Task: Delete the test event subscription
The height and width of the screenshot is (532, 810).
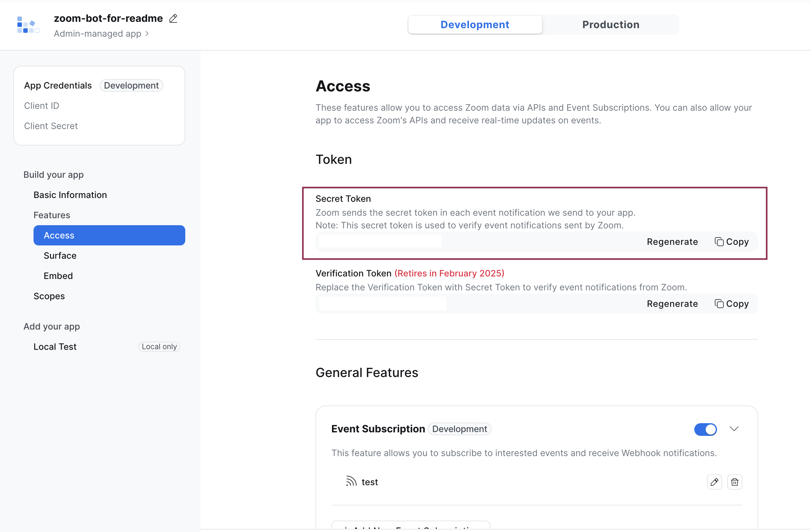Action: point(734,482)
